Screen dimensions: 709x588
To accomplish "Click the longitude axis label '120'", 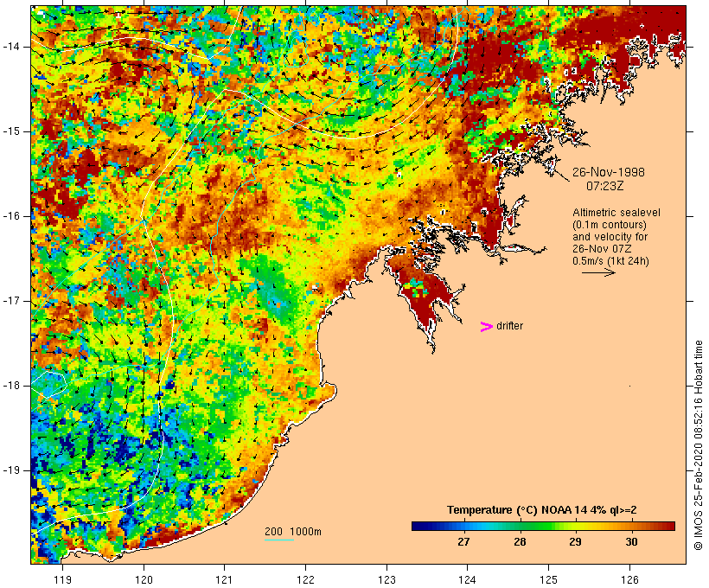I will pyautogui.click(x=144, y=579).
